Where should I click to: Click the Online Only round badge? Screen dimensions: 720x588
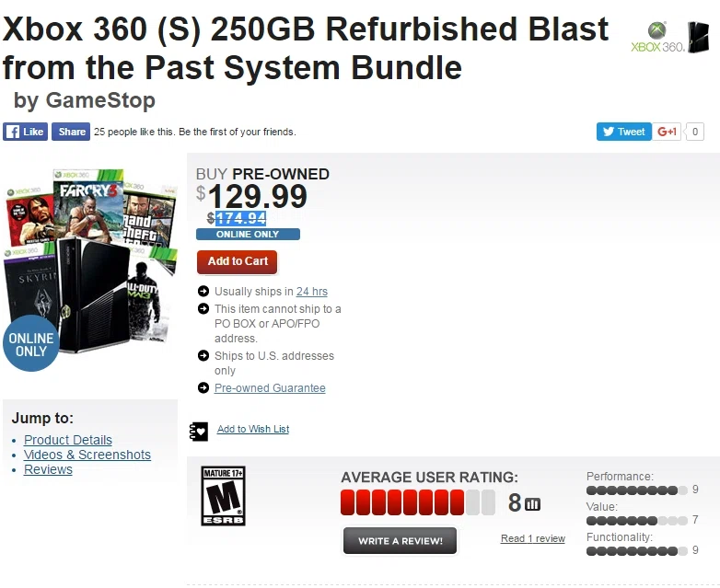tap(31, 343)
